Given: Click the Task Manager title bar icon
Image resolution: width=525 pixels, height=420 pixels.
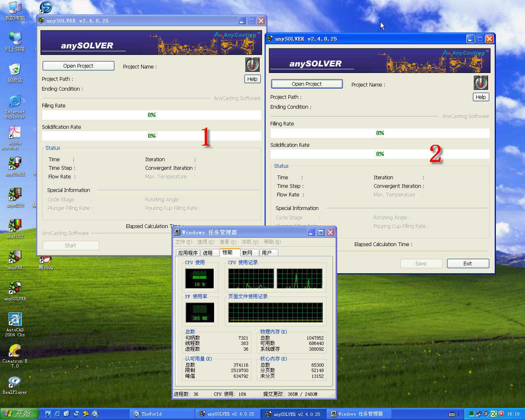Looking at the screenshot, I should [x=177, y=232].
